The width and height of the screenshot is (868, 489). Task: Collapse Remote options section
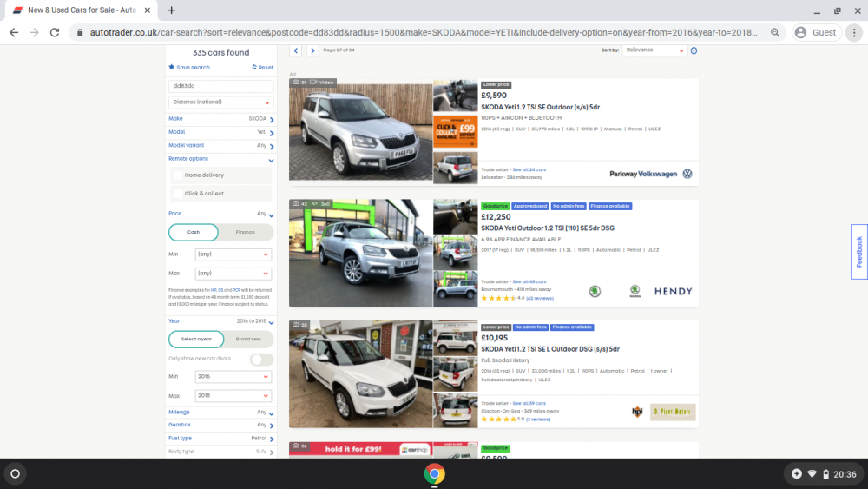[220, 159]
